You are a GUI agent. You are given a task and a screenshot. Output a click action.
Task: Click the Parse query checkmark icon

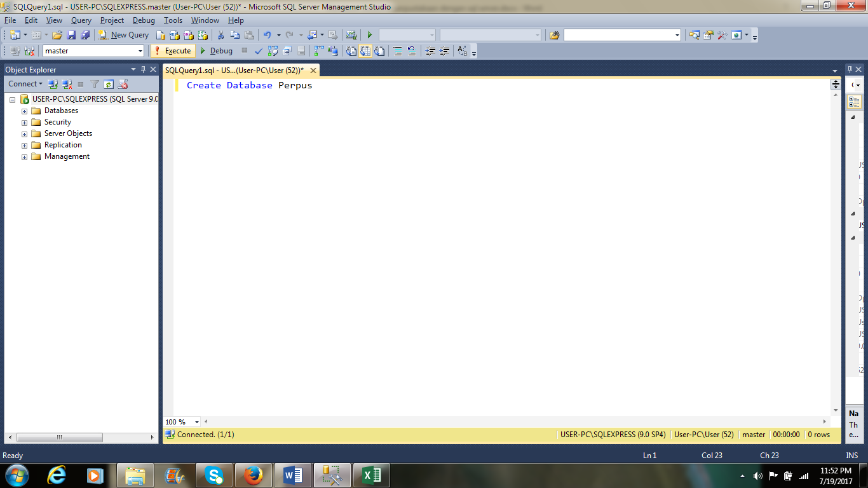click(258, 51)
